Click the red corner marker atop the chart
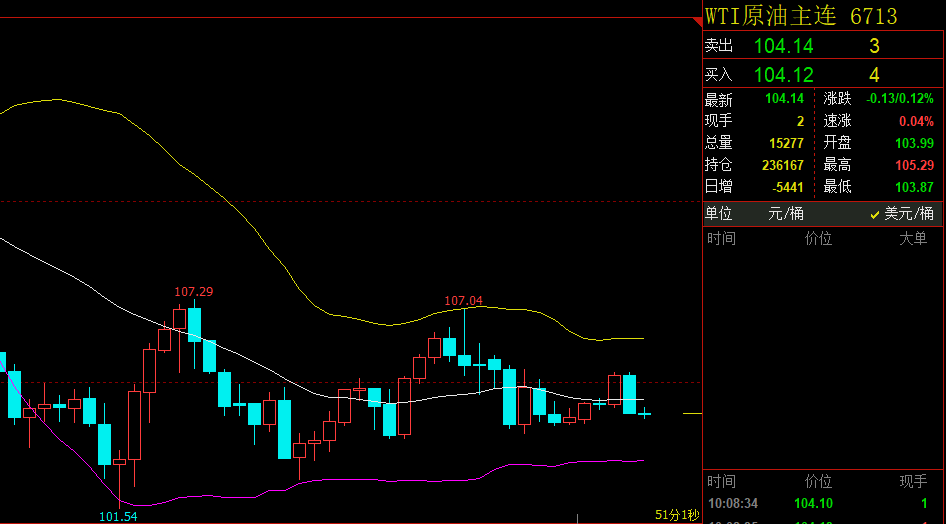Screen dimensions: 946x524 pos(699,22)
